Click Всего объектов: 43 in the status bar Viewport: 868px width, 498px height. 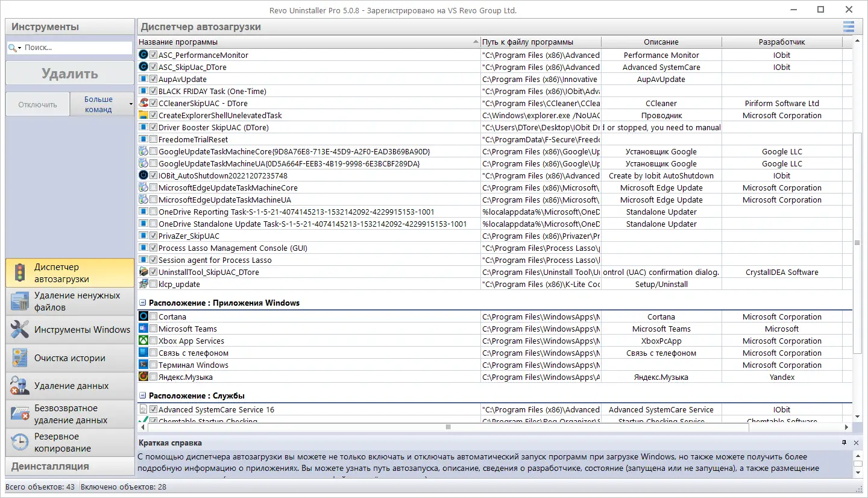[x=40, y=487]
